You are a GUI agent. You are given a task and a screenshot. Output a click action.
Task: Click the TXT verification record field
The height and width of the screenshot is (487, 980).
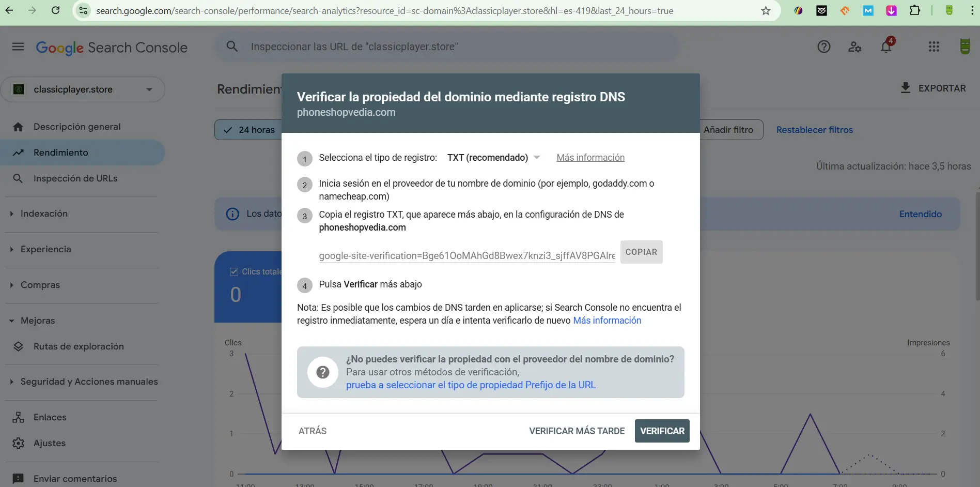click(467, 255)
